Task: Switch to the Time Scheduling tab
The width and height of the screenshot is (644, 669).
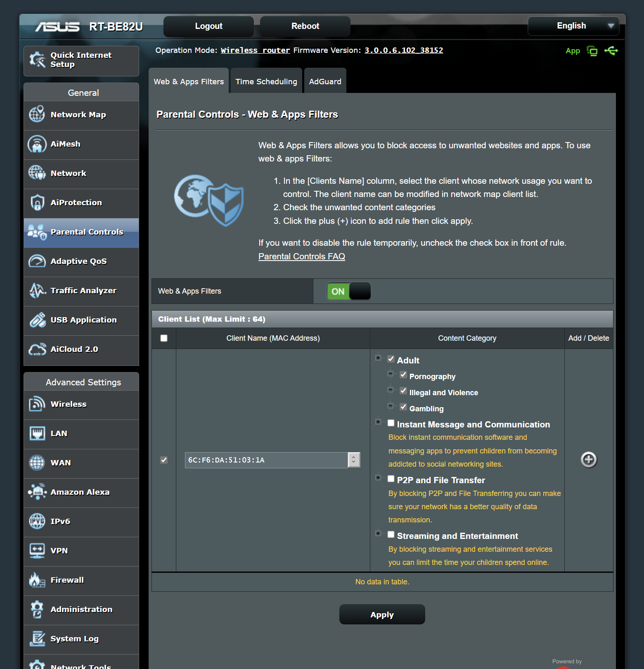Action: [266, 81]
